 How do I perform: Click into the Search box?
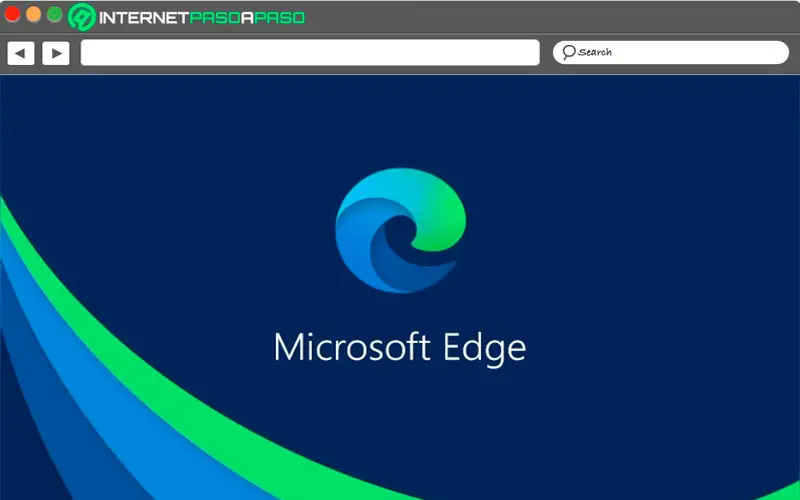pyautogui.click(x=670, y=53)
